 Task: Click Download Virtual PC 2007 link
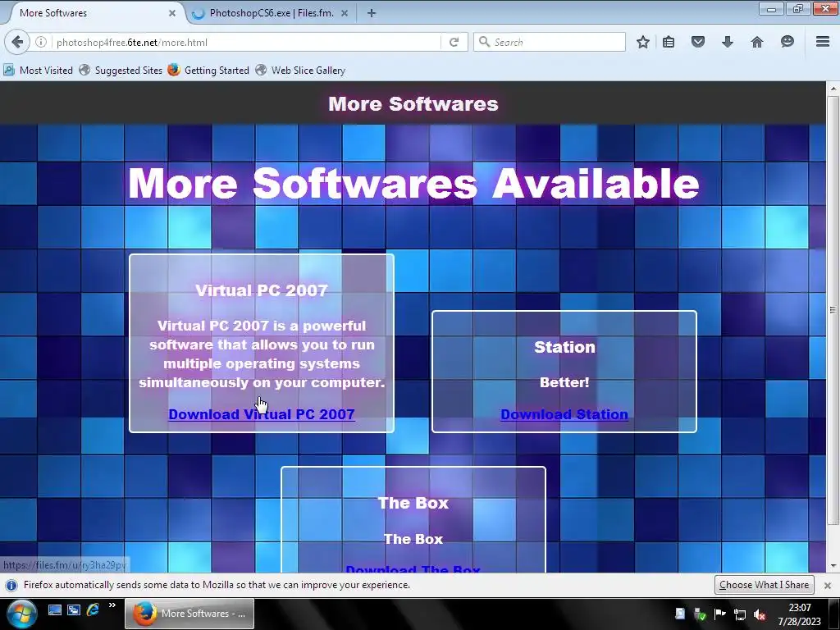point(262,414)
